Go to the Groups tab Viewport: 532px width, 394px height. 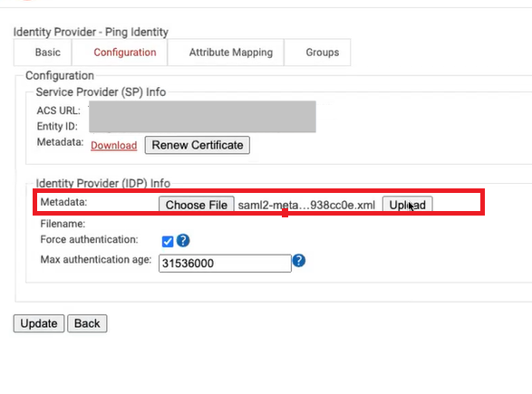pyautogui.click(x=323, y=53)
